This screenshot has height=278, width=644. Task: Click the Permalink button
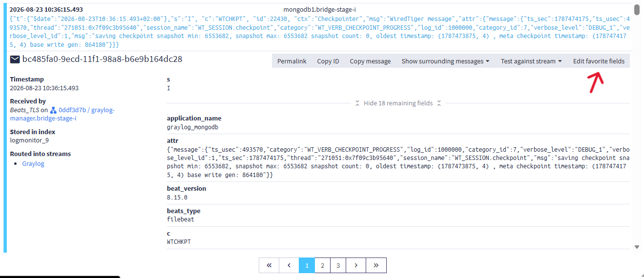[292, 61]
